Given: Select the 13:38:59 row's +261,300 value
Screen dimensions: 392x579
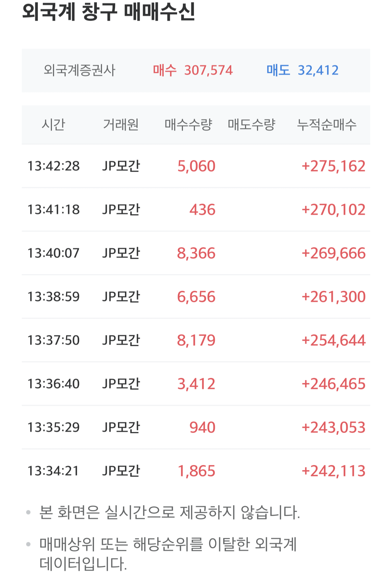Looking at the screenshot, I should [334, 297].
